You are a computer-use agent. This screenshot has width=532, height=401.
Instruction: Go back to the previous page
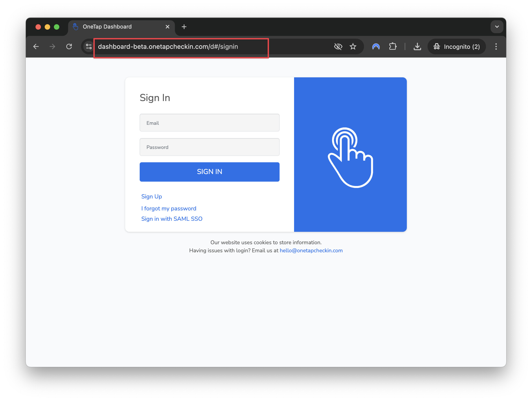36,46
